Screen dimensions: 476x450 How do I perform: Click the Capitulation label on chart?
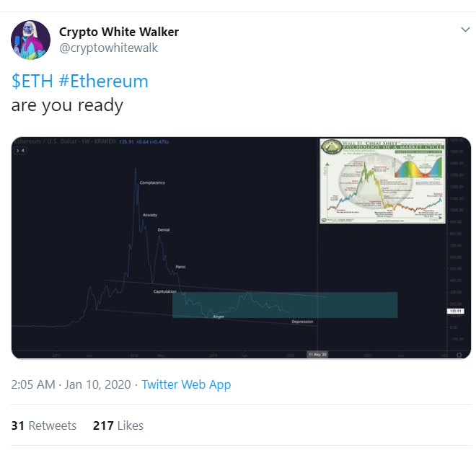tap(165, 291)
